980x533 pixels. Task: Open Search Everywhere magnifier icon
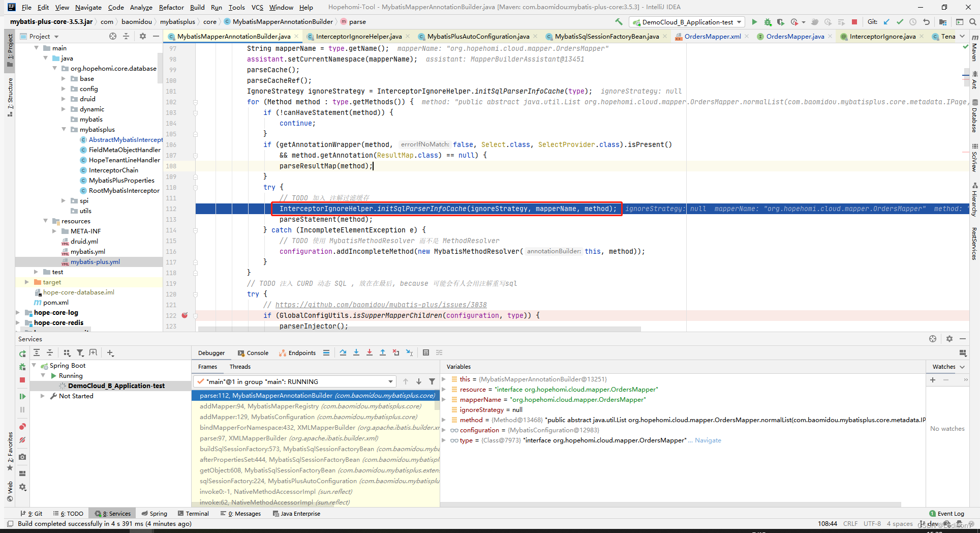click(972, 22)
